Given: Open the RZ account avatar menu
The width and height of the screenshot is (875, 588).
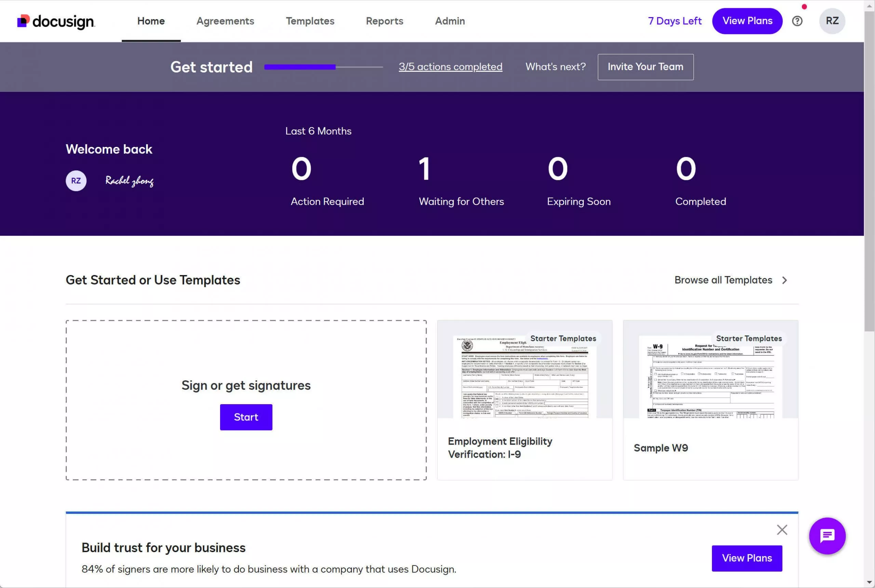Looking at the screenshot, I should pos(832,21).
